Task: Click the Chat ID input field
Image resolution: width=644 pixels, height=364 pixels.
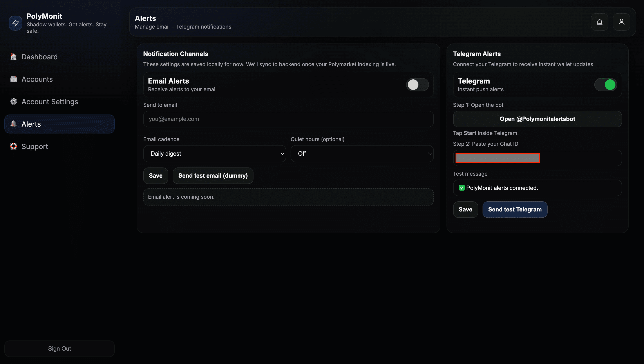Action: [497, 158]
